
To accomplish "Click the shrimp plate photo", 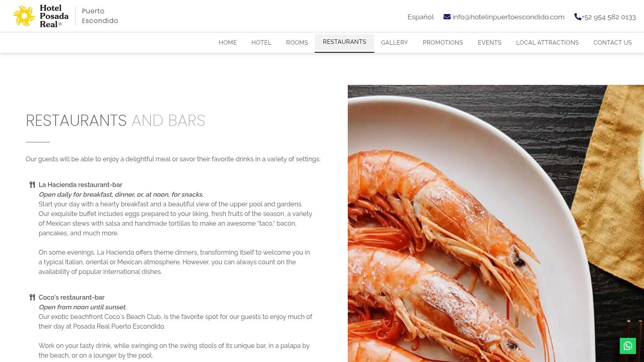I will (496, 223).
